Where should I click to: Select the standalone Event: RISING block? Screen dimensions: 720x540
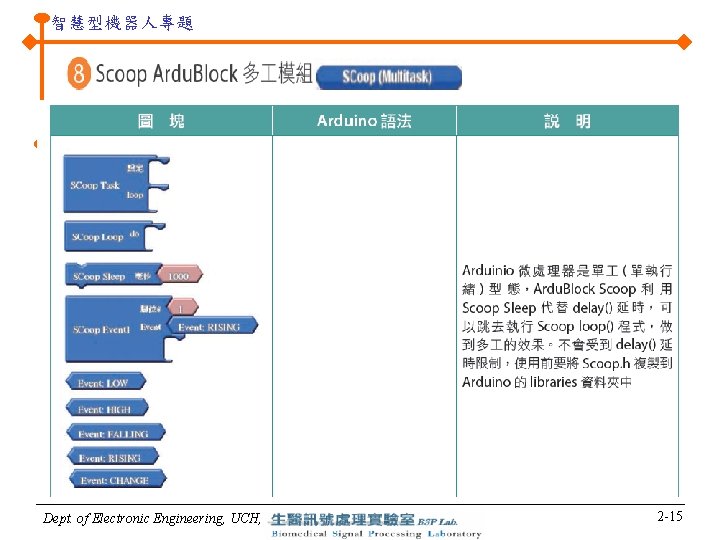click(112, 457)
